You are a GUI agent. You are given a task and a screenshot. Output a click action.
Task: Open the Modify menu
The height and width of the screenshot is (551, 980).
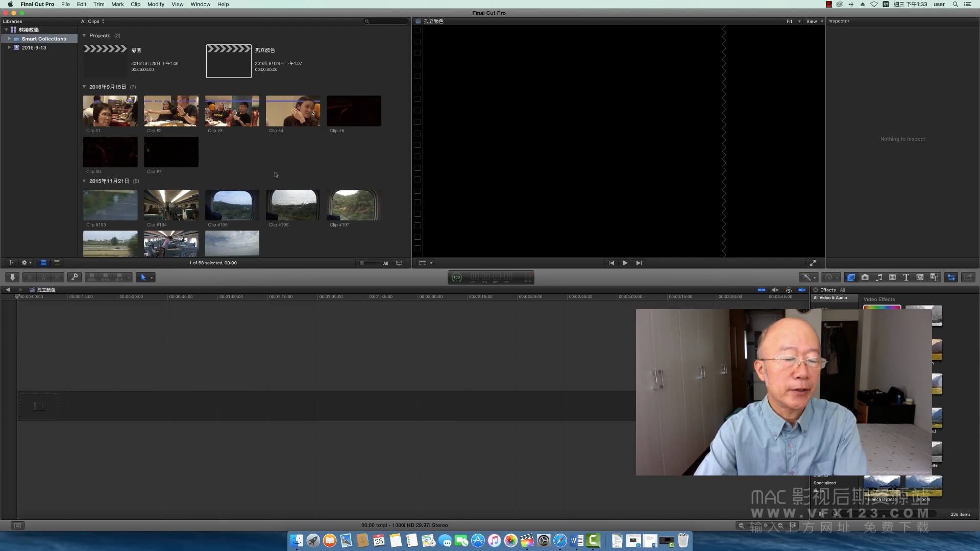[156, 4]
